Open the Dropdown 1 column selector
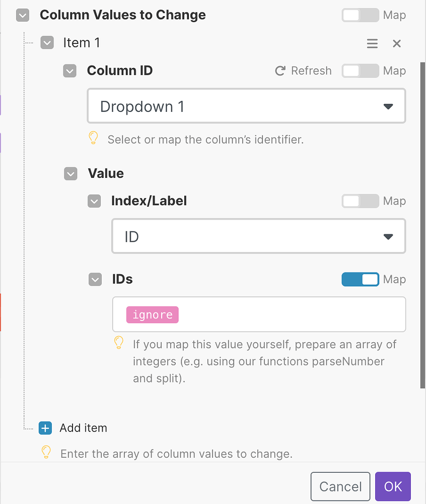The height and width of the screenshot is (504, 426). tap(246, 106)
